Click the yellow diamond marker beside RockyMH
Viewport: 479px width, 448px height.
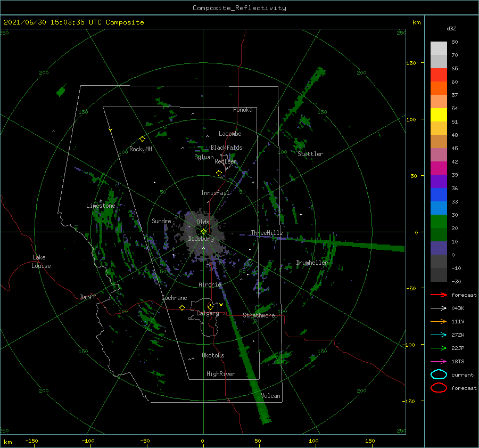pos(142,139)
